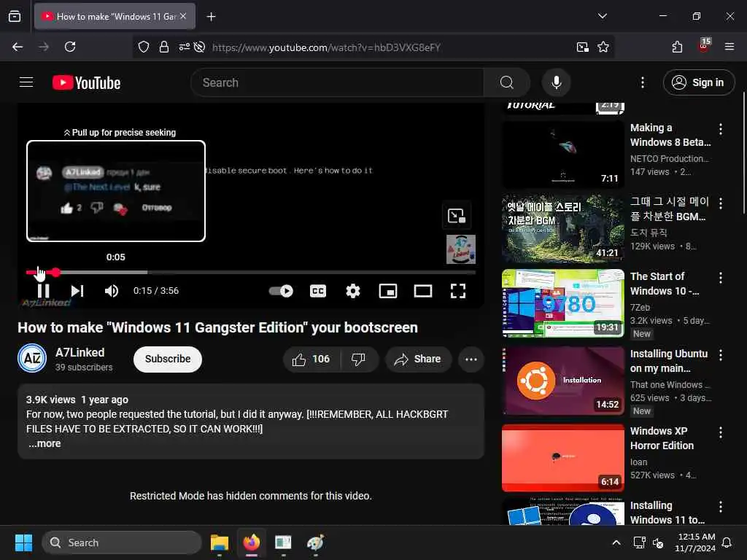
Task: Open picture-in-picture from address bar
Action: tap(582, 47)
